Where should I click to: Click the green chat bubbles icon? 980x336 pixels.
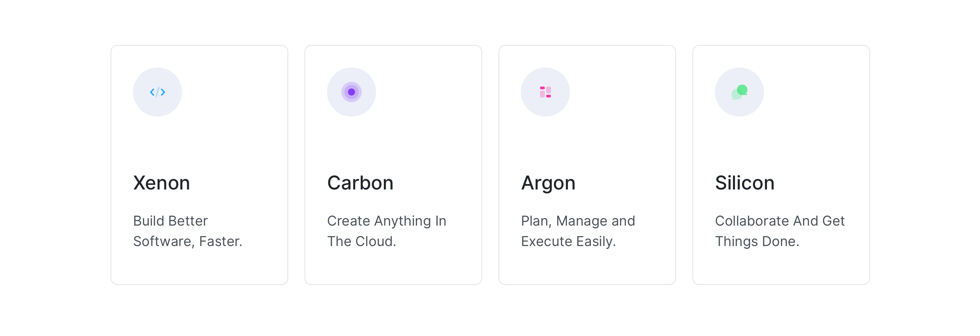pos(739,92)
